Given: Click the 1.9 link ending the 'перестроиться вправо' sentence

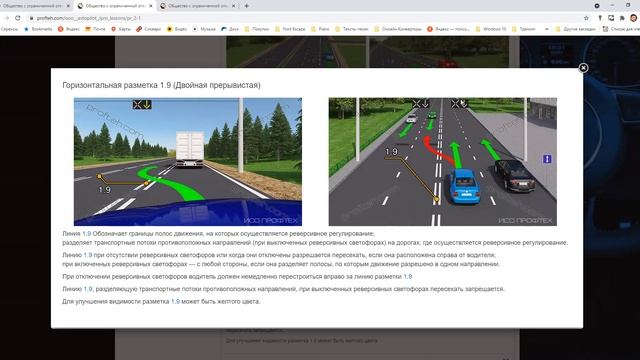Looking at the screenshot, I should click(408, 276).
